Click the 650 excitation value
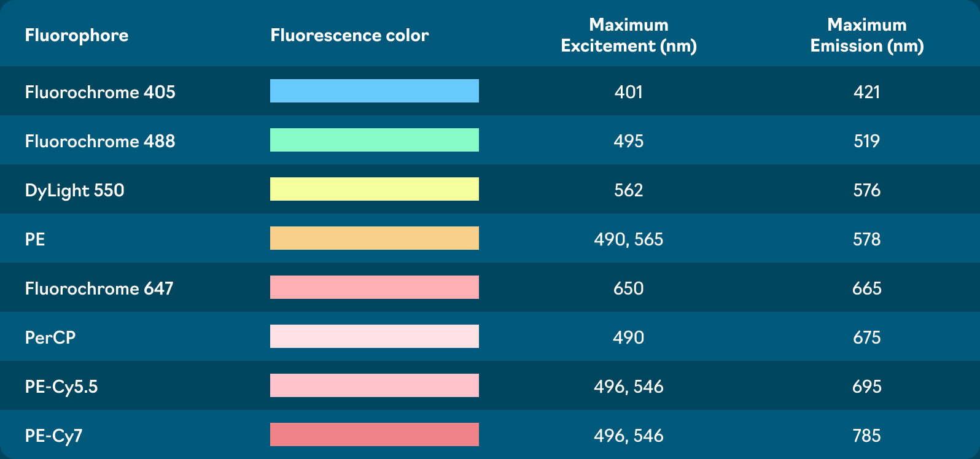Viewport: 980px width, 459px height. tap(629, 288)
